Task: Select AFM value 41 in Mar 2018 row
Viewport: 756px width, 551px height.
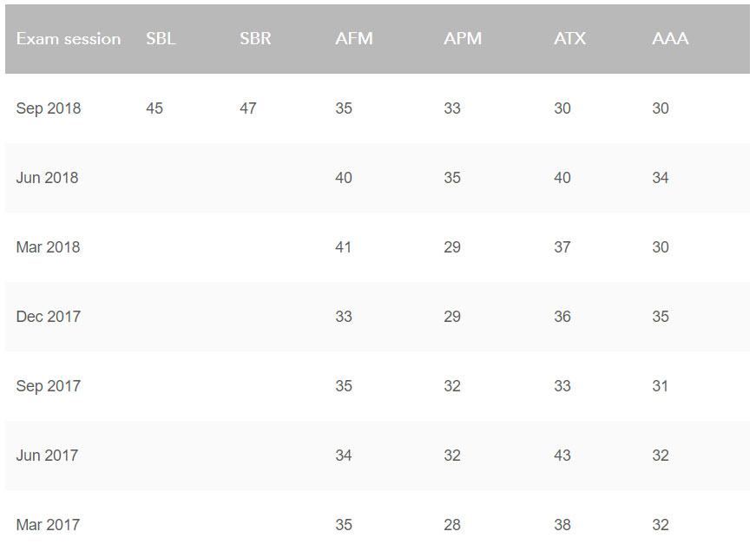Action: 344,247
